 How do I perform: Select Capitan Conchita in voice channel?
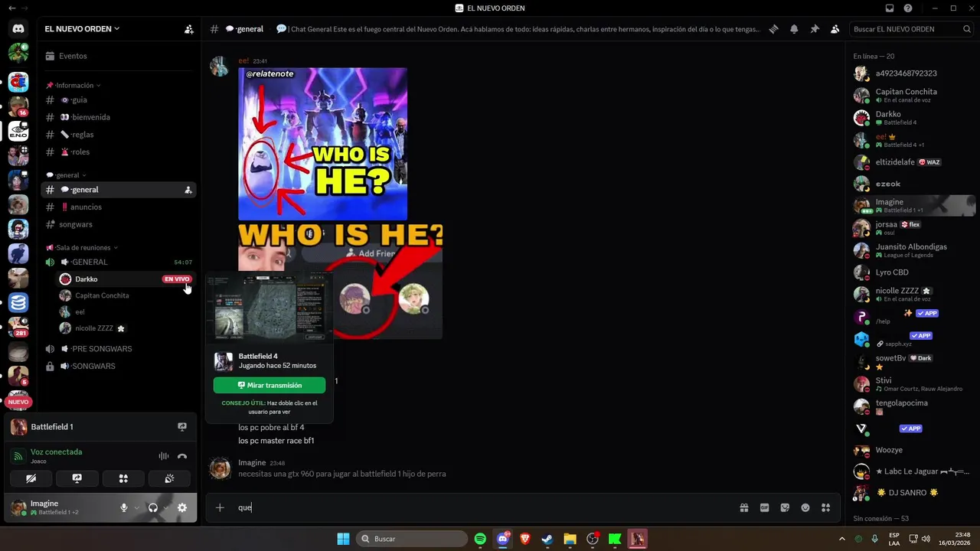coord(125,295)
